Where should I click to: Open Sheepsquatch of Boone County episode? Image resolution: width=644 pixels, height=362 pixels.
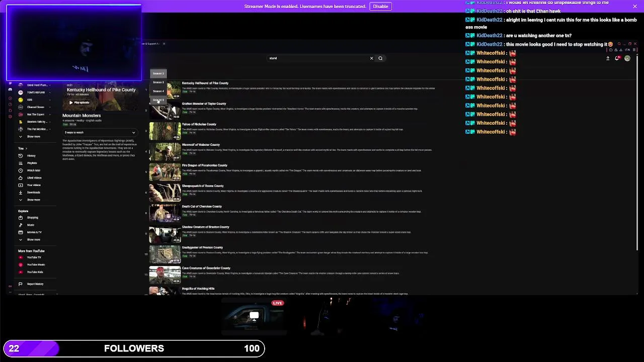tap(203, 186)
